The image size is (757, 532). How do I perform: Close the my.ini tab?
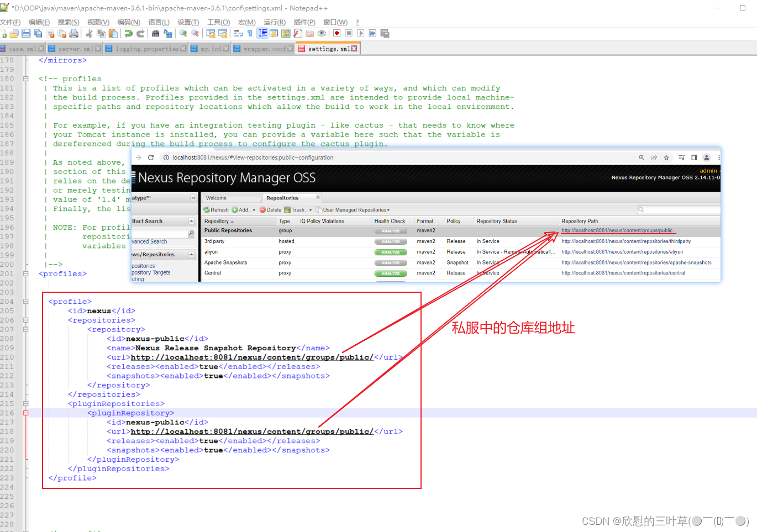(226, 49)
